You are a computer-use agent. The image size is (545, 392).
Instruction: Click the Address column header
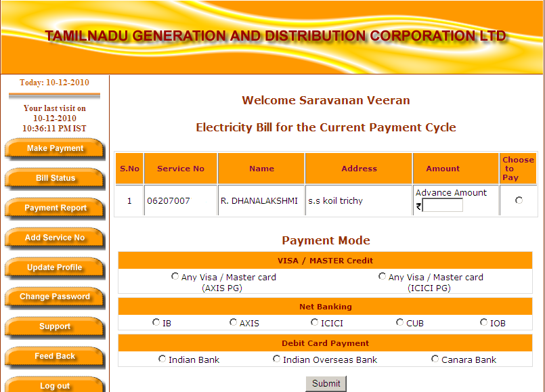coord(359,169)
